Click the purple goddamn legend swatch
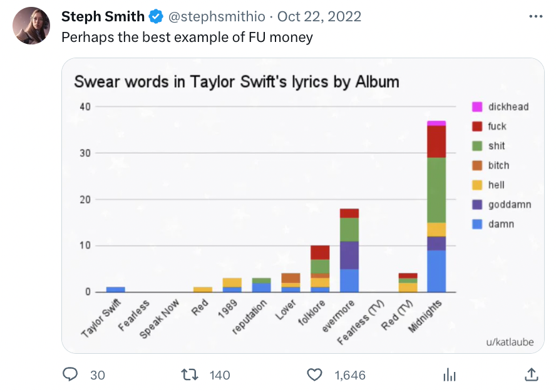 pyautogui.click(x=477, y=205)
